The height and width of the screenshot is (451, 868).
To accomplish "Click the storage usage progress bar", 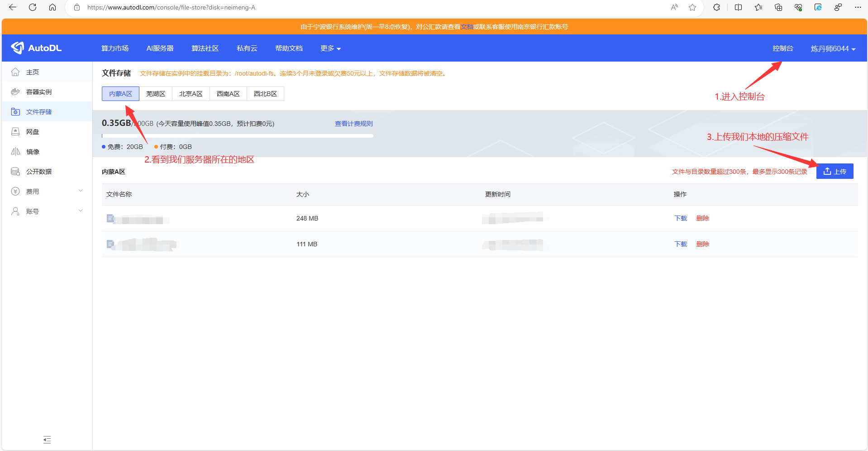I will [238, 136].
